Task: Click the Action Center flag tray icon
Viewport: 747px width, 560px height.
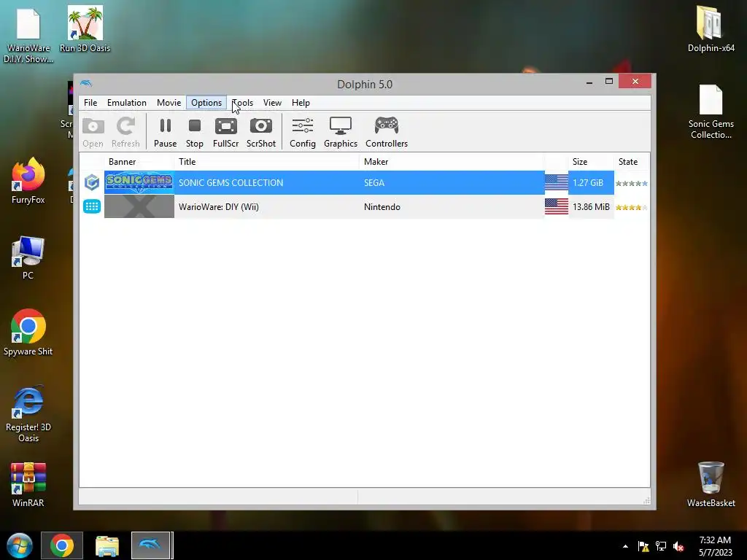Action: coord(643,546)
